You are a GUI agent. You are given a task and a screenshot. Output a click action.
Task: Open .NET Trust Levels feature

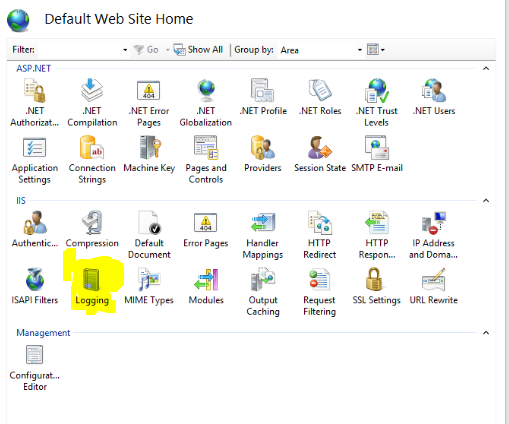pyautogui.click(x=377, y=103)
